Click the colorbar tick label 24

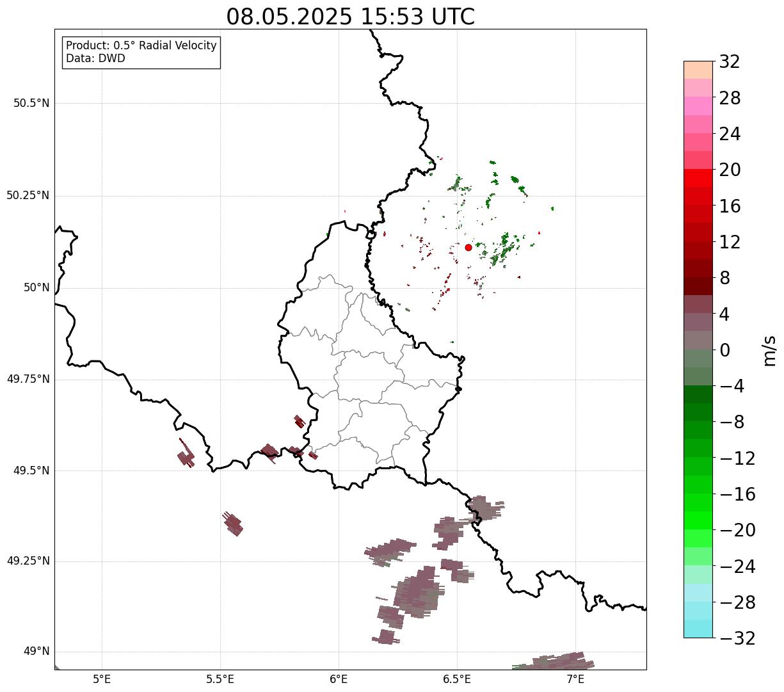[730, 134]
